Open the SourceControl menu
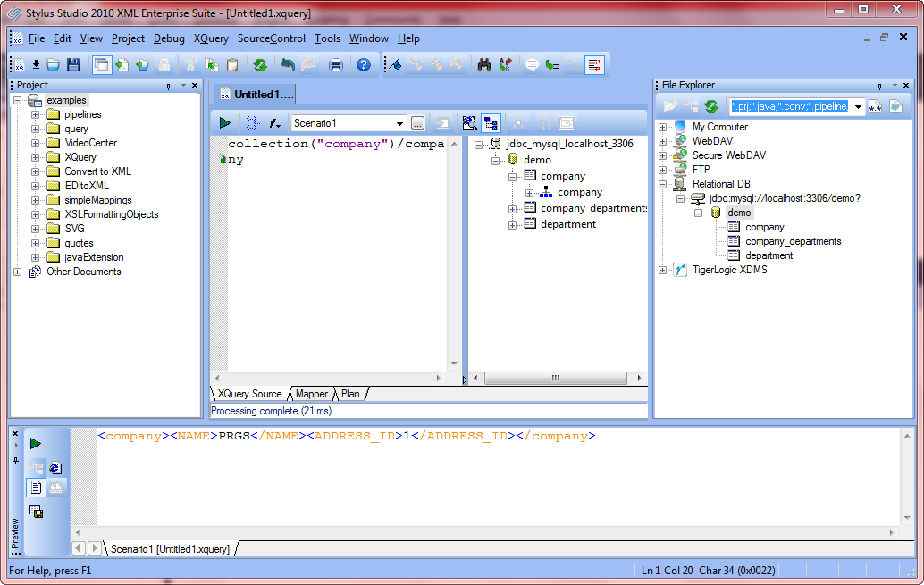This screenshot has width=924, height=585. (x=271, y=38)
